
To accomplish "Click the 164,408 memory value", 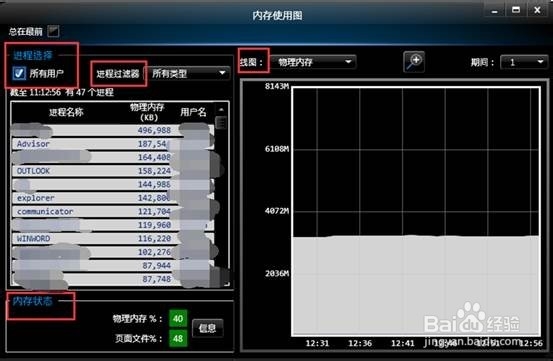I will 154,157.
